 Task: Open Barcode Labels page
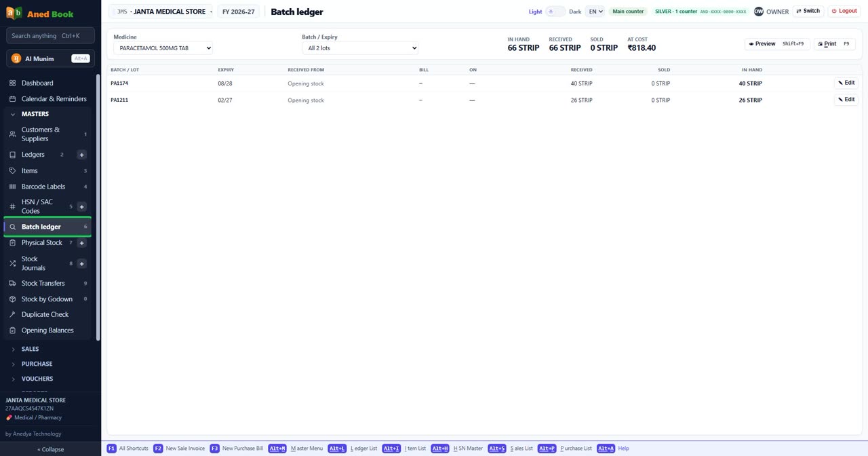pyautogui.click(x=47, y=187)
